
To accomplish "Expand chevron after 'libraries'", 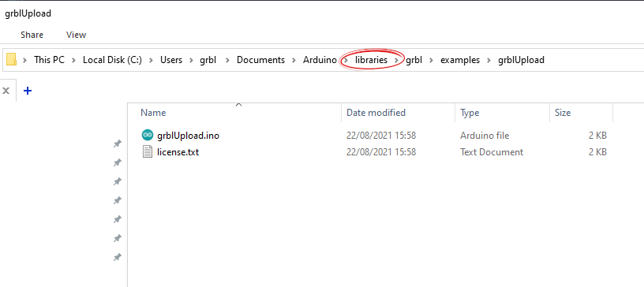I will click(396, 61).
